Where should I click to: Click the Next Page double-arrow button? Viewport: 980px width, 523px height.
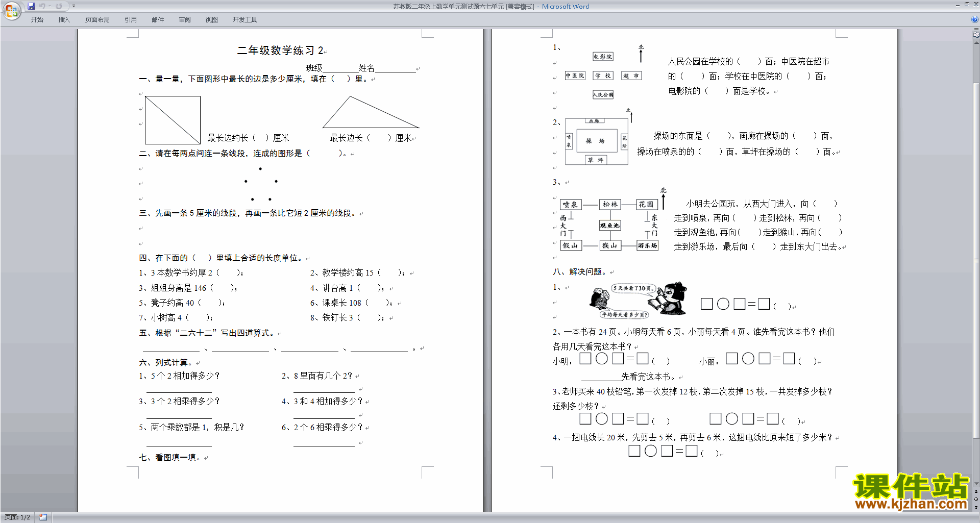pyautogui.click(x=976, y=507)
